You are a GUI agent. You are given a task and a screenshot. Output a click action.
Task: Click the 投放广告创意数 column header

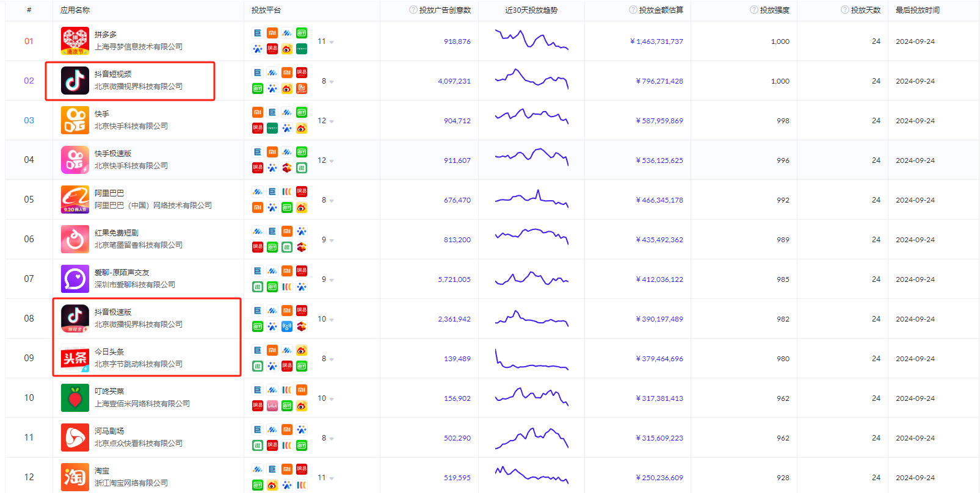click(x=445, y=10)
